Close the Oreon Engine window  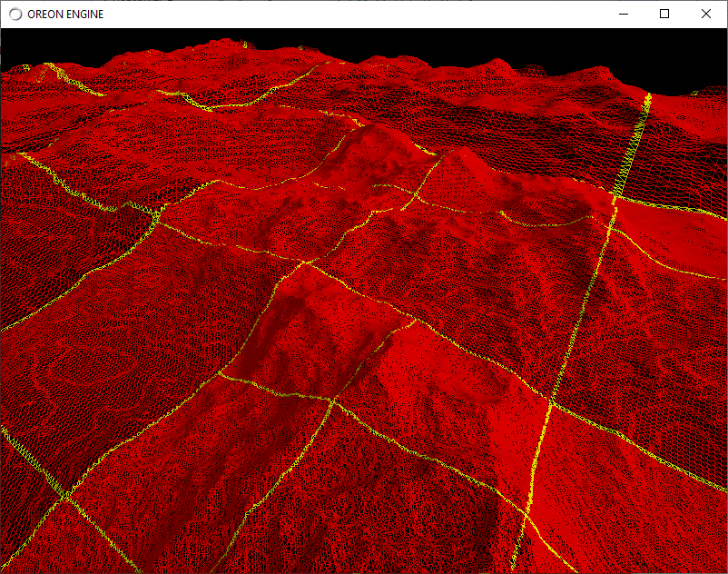[x=705, y=14]
